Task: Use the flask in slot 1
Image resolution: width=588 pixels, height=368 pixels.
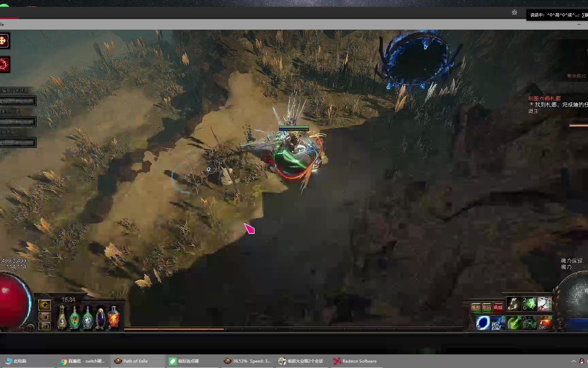Action: 62,317
